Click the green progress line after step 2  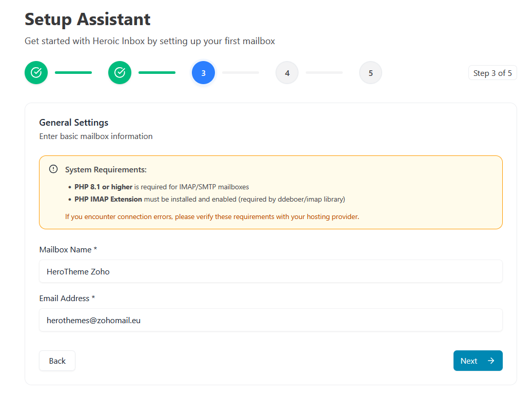157,73
